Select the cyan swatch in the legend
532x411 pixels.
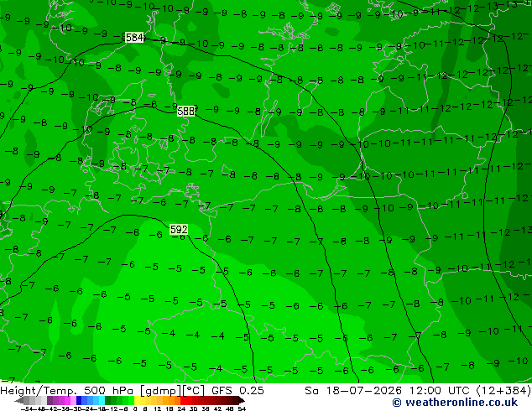click(102, 400)
